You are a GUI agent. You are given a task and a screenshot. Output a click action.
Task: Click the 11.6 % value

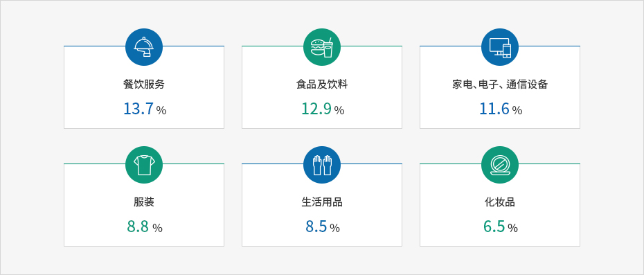coord(501,109)
